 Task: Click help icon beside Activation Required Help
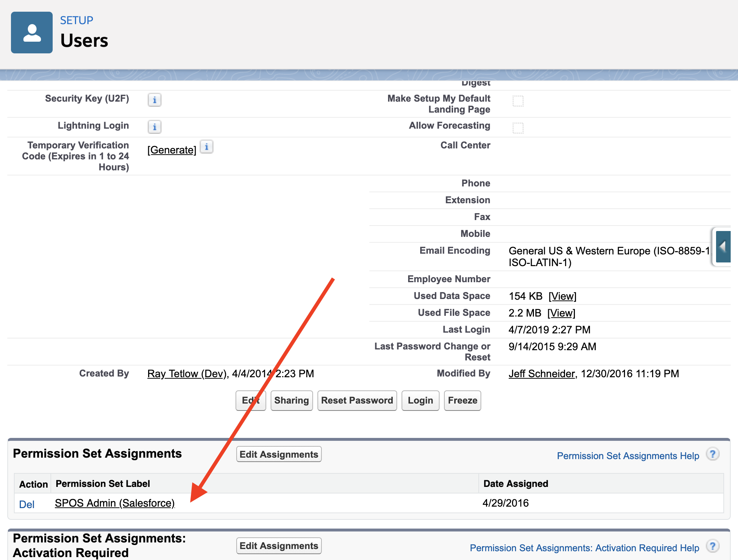(712, 546)
